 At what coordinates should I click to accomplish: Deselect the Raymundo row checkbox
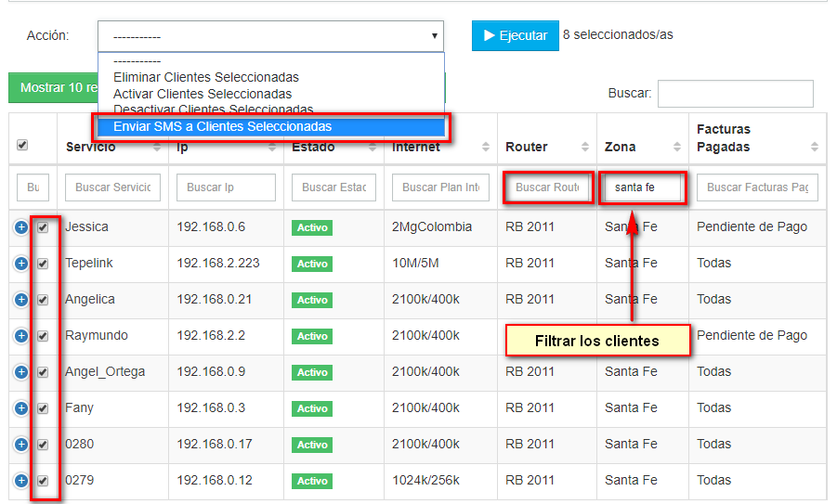pyautogui.click(x=43, y=336)
